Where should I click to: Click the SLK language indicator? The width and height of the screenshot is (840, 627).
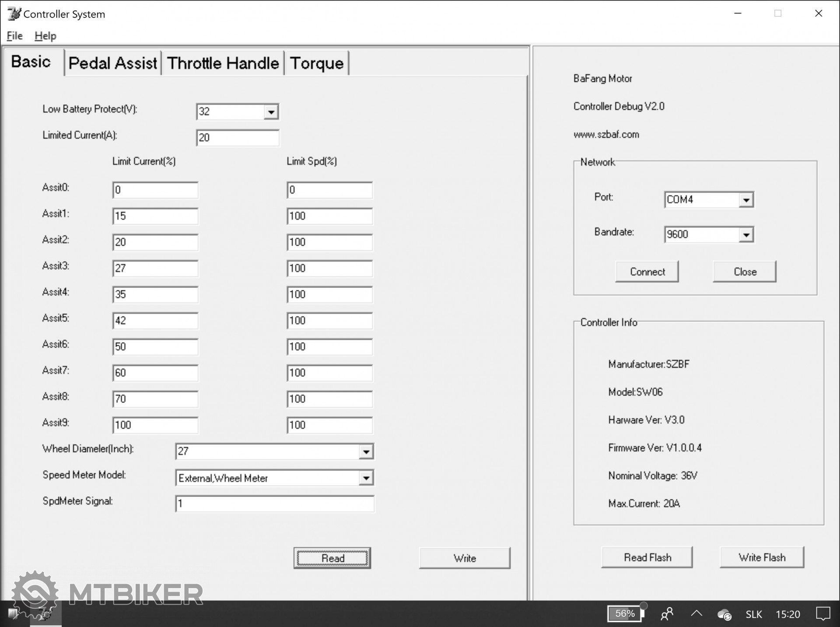pyautogui.click(x=753, y=614)
